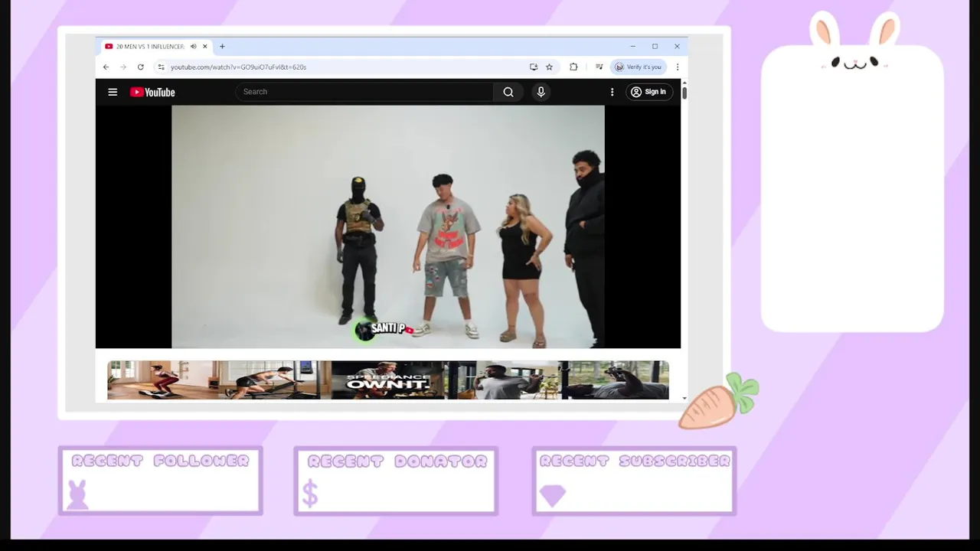This screenshot has height=551, width=980.
Task: Open site information icon in address bar
Action: (x=161, y=67)
